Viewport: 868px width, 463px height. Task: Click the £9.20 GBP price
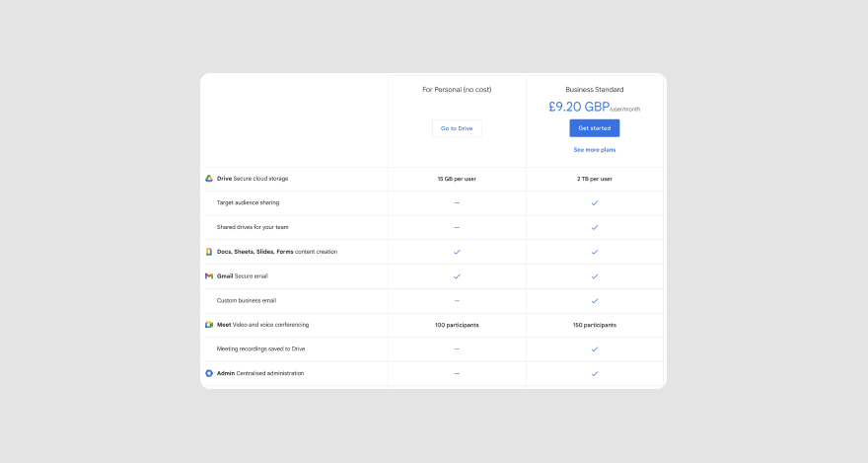tap(578, 107)
